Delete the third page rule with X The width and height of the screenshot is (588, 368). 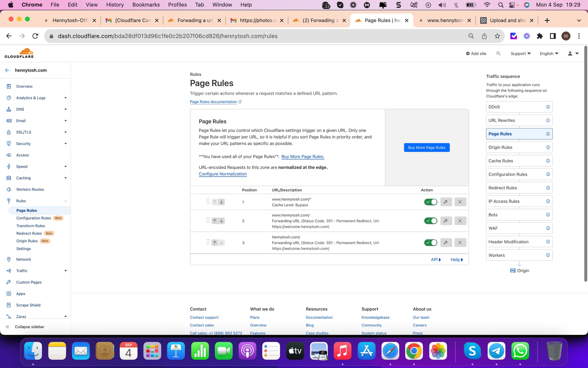(460, 243)
